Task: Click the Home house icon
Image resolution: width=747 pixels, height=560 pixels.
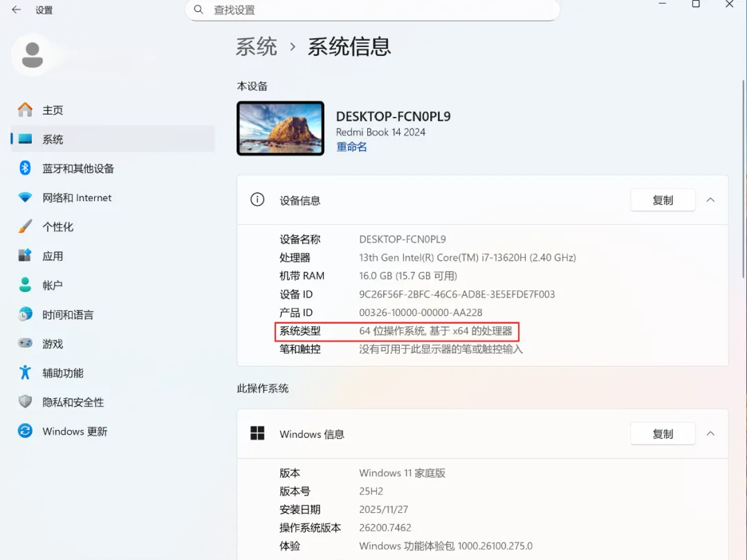Action: click(x=26, y=110)
